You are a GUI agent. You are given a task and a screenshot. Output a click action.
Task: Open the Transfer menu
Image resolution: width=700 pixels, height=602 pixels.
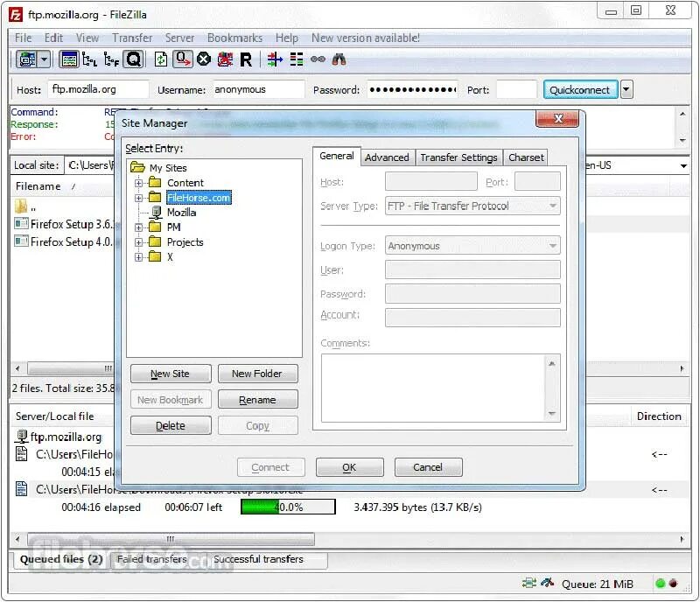click(x=132, y=38)
